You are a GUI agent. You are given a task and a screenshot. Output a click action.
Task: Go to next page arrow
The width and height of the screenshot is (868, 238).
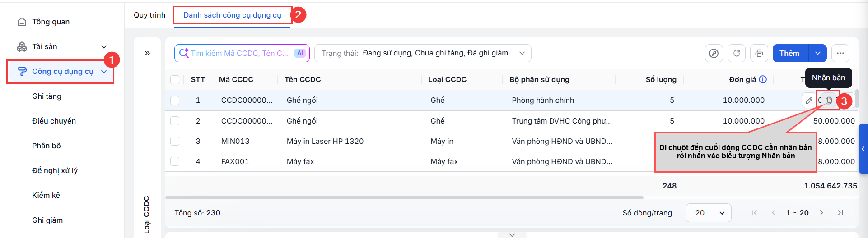pos(821,213)
